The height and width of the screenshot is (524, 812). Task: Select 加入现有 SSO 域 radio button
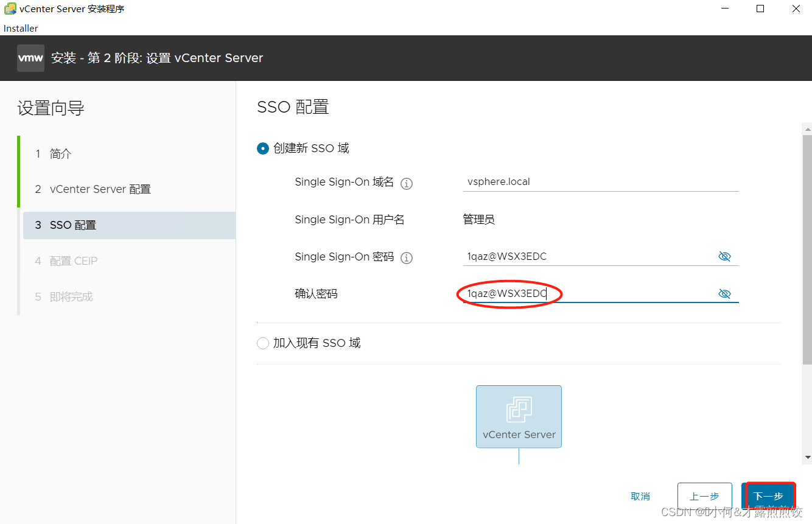pyautogui.click(x=263, y=343)
